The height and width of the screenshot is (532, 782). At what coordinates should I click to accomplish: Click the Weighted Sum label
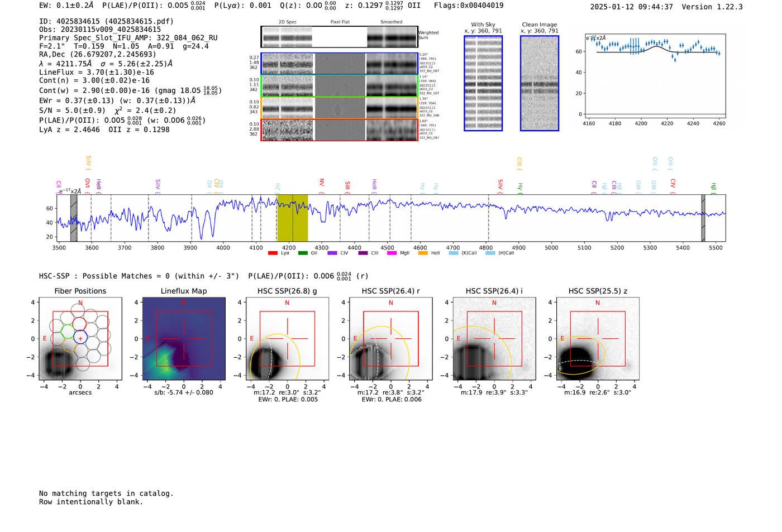(428, 35)
